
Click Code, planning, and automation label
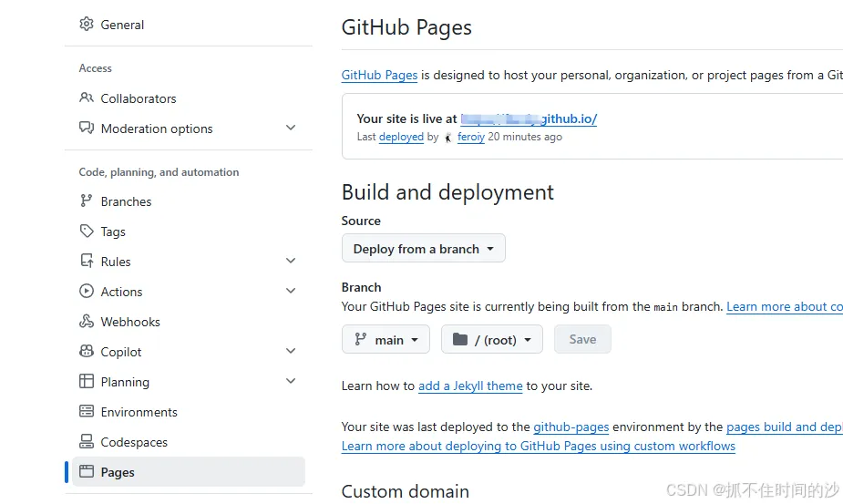click(159, 172)
